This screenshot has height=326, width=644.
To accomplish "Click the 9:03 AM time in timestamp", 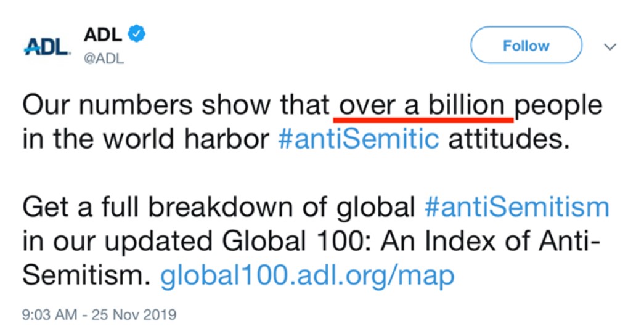I will (x=48, y=314).
